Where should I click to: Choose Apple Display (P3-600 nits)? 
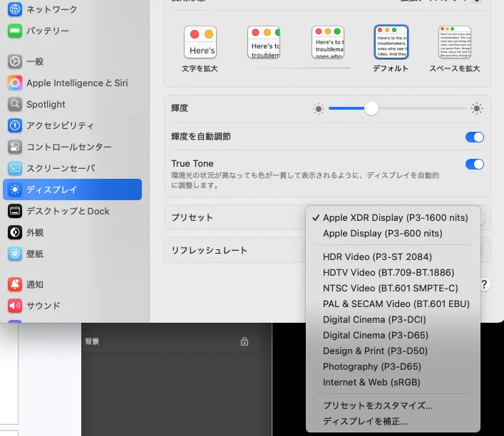393,233
